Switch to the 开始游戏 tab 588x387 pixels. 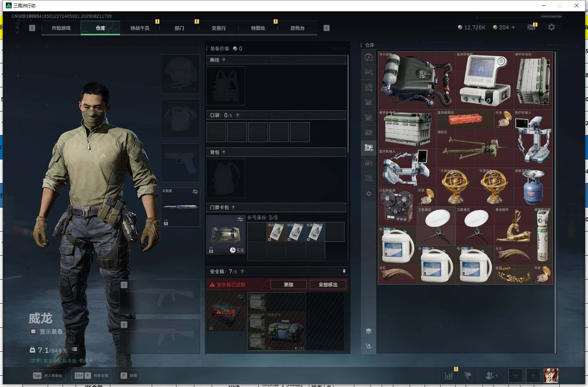[61, 28]
